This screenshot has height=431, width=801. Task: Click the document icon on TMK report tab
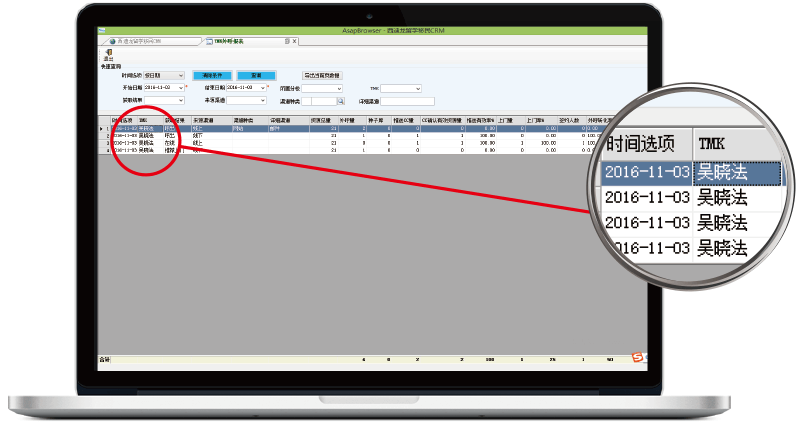click(x=208, y=41)
